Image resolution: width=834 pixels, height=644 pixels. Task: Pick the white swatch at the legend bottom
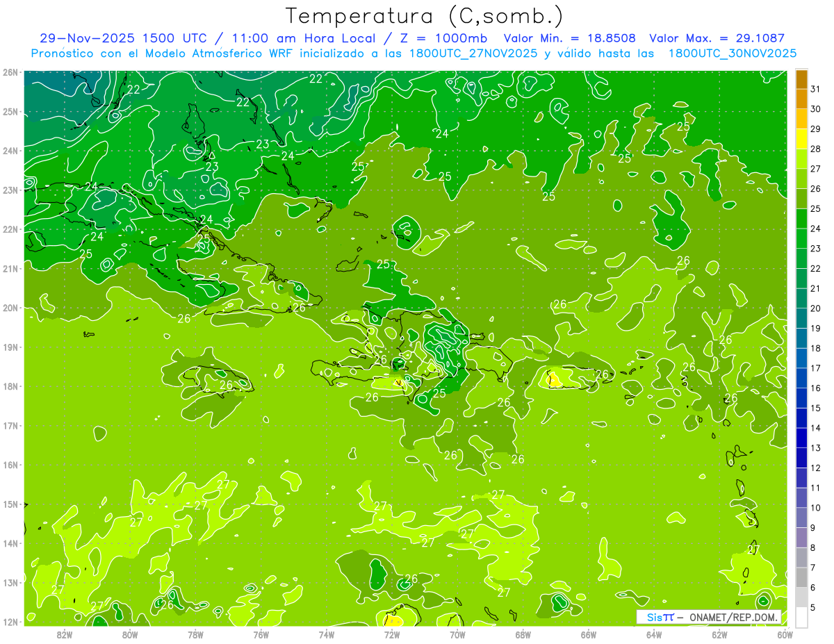tap(801, 616)
